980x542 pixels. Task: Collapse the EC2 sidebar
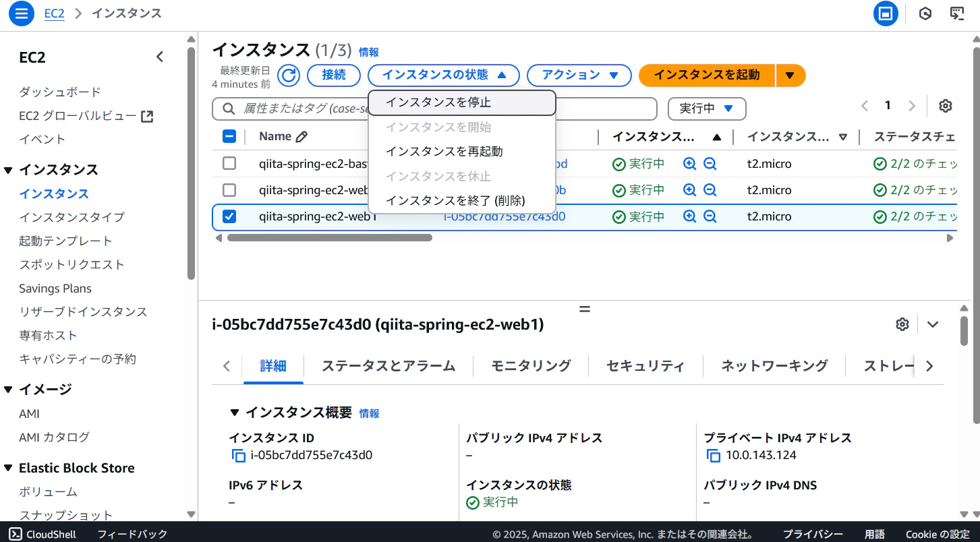click(x=160, y=57)
